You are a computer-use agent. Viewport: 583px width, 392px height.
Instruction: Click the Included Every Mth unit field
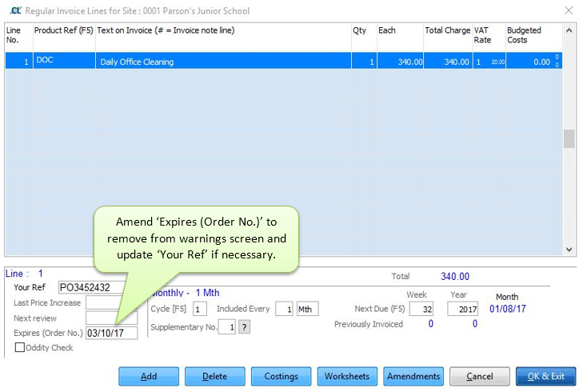pos(307,309)
